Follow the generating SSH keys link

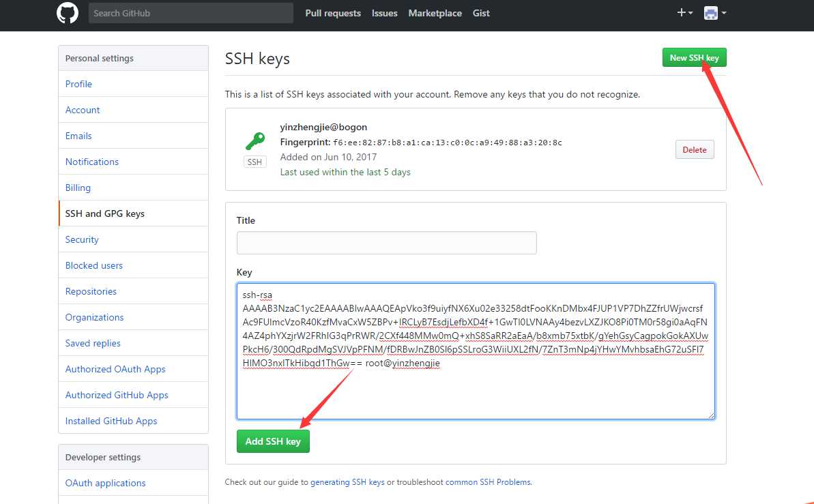coord(347,482)
